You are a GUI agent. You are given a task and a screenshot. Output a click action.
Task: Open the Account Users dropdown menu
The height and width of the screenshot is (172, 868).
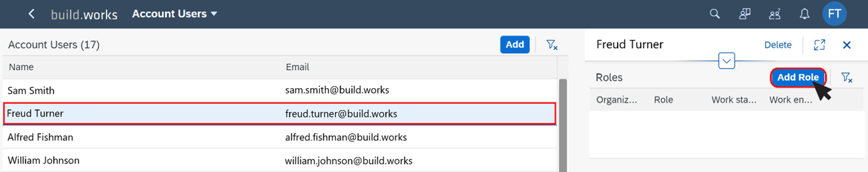pyautogui.click(x=174, y=14)
